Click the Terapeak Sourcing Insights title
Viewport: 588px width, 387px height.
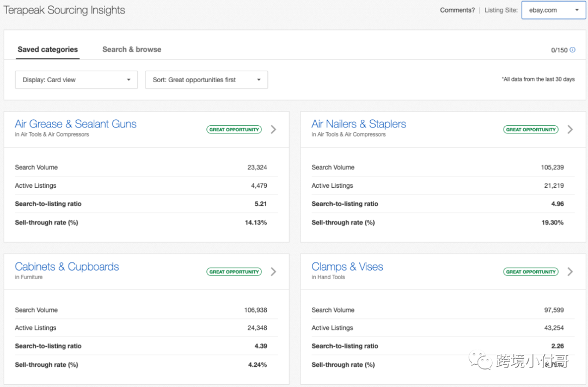point(64,10)
